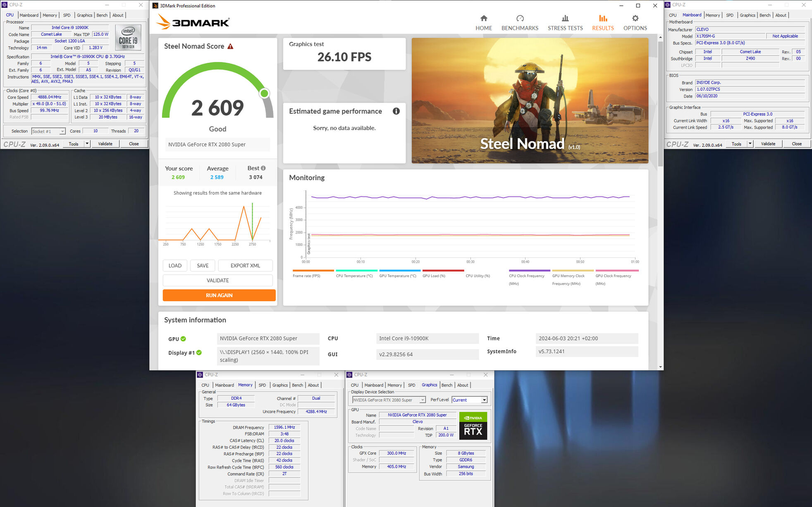Image resolution: width=812 pixels, height=507 pixels.
Task: Open the Stress Tests chart icon
Action: coord(565,19)
